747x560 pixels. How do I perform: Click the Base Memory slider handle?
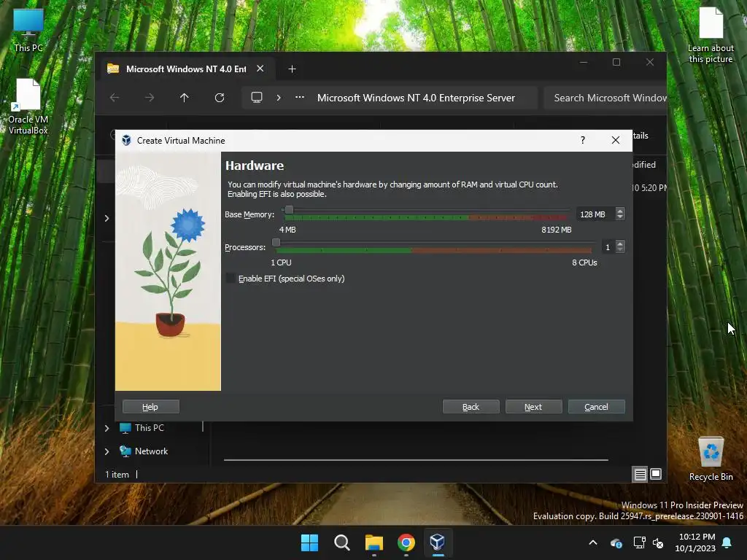(289, 210)
